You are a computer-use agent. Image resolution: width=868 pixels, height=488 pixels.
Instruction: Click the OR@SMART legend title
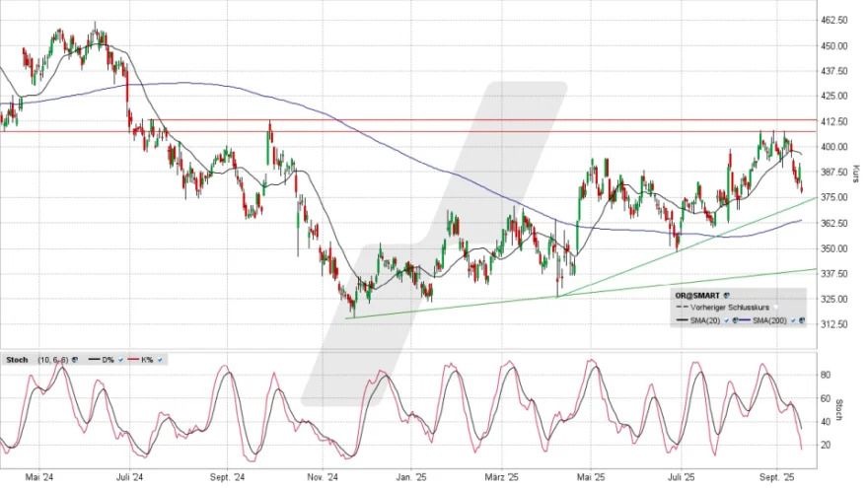[x=697, y=295]
